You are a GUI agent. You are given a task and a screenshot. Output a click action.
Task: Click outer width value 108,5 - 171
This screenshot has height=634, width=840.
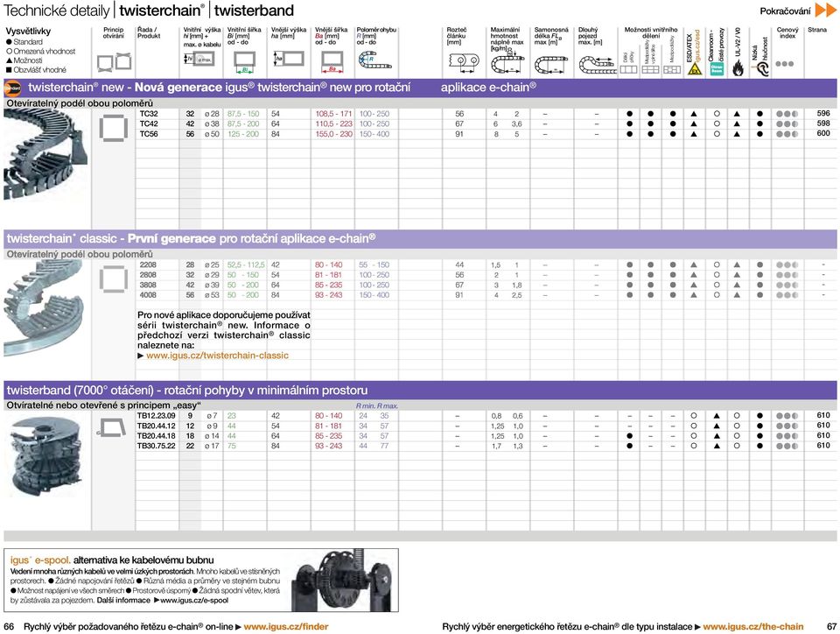coord(333,114)
